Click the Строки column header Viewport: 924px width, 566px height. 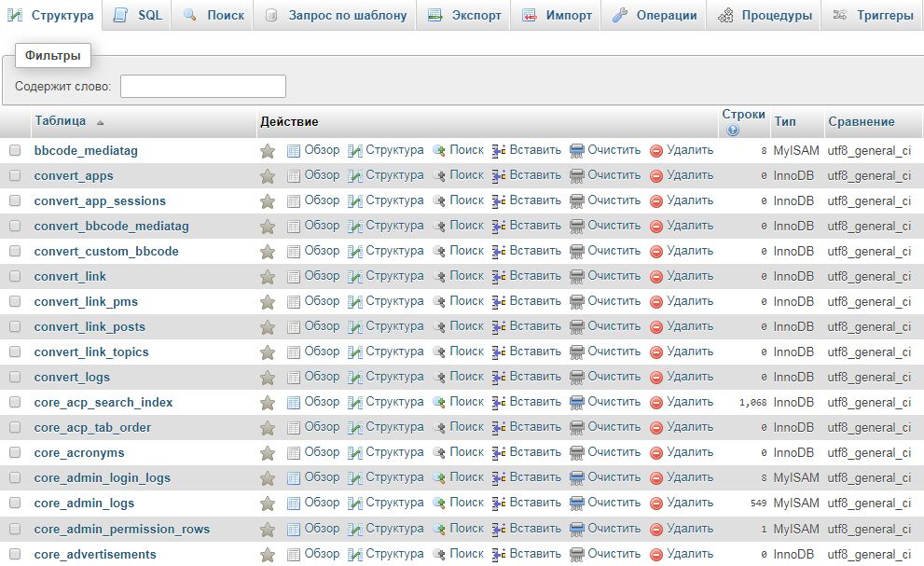tap(743, 115)
